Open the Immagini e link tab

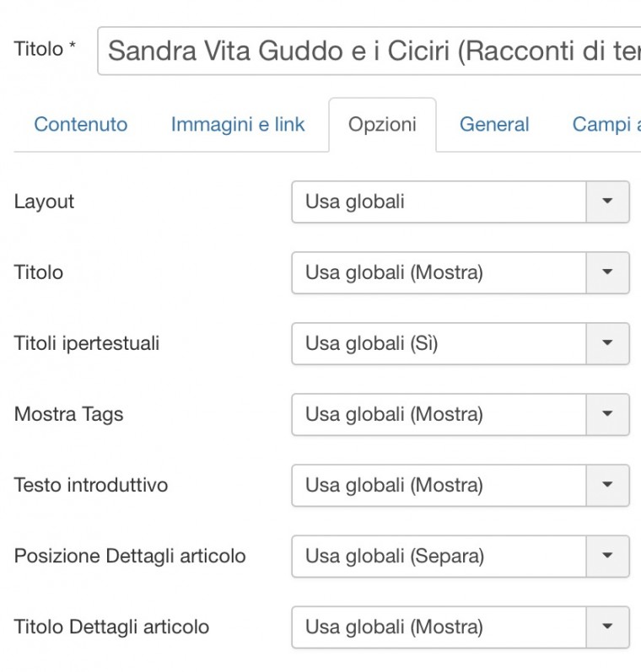238,125
